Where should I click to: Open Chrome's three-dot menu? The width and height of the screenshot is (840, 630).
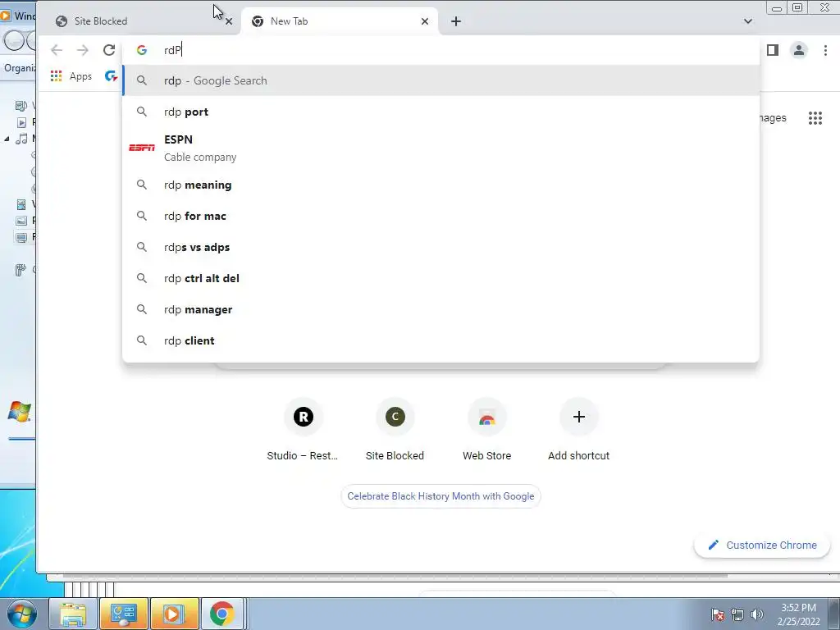(x=825, y=50)
